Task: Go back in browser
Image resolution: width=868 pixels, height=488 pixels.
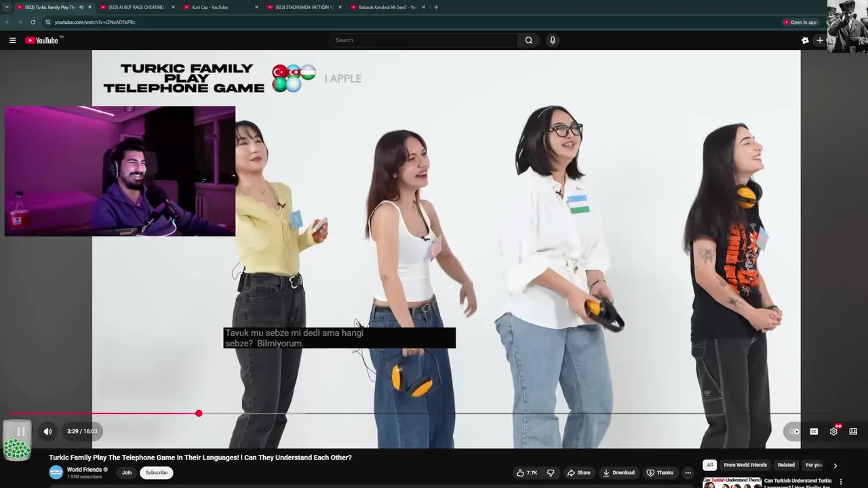Action: click(x=7, y=22)
